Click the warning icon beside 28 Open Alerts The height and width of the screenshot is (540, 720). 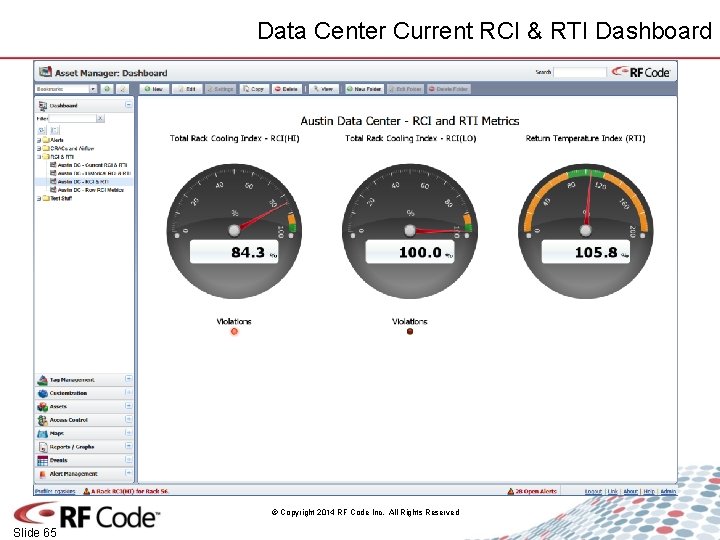click(x=511, y=491)
